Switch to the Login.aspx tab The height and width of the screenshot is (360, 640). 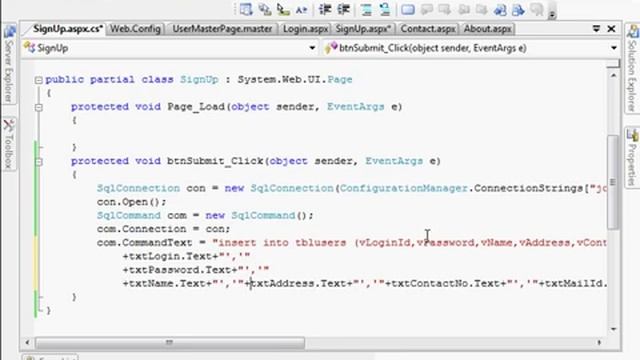[x=305, y=29]
